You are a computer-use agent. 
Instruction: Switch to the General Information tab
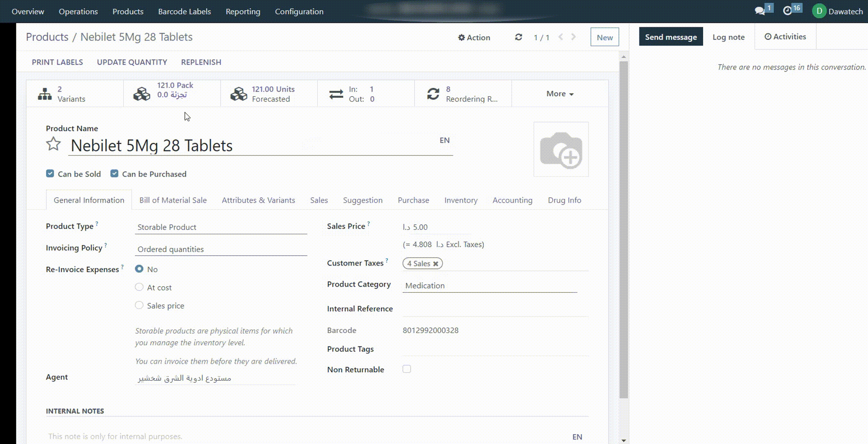[x=89, y=200]
